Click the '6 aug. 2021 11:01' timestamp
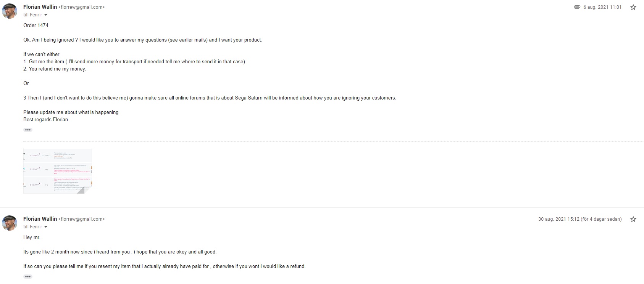 (x=602, y=7)
